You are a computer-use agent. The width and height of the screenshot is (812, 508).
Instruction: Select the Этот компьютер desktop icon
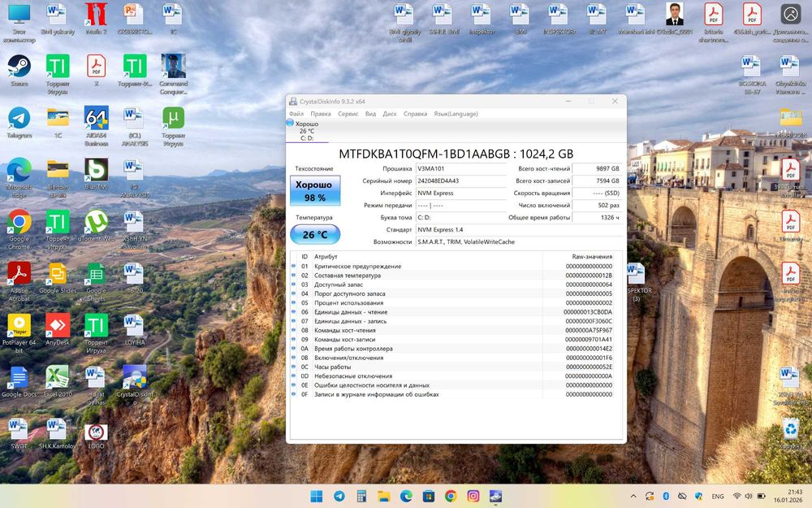point(19,22)
